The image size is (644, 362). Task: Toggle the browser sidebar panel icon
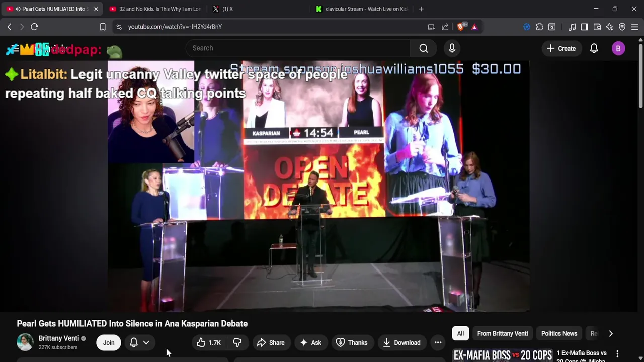pyautogui.click(x=584, y=27)
